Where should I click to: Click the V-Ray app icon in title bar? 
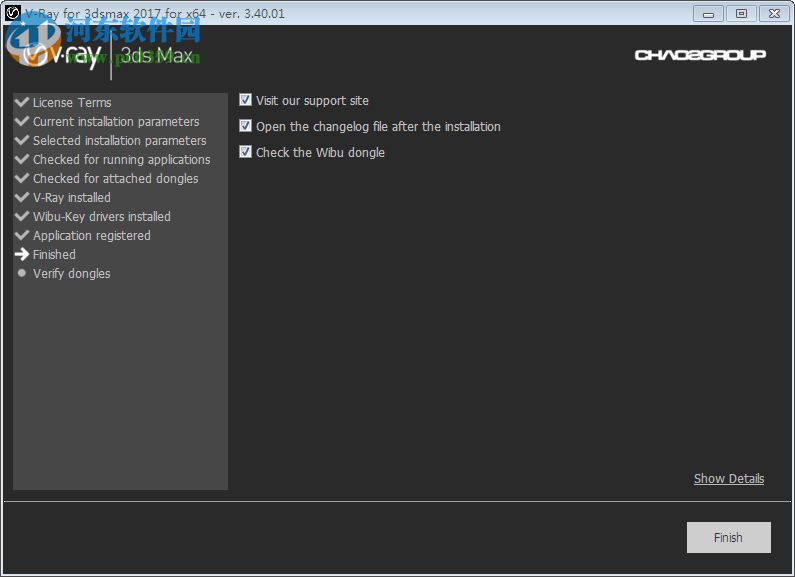[13, 13]
